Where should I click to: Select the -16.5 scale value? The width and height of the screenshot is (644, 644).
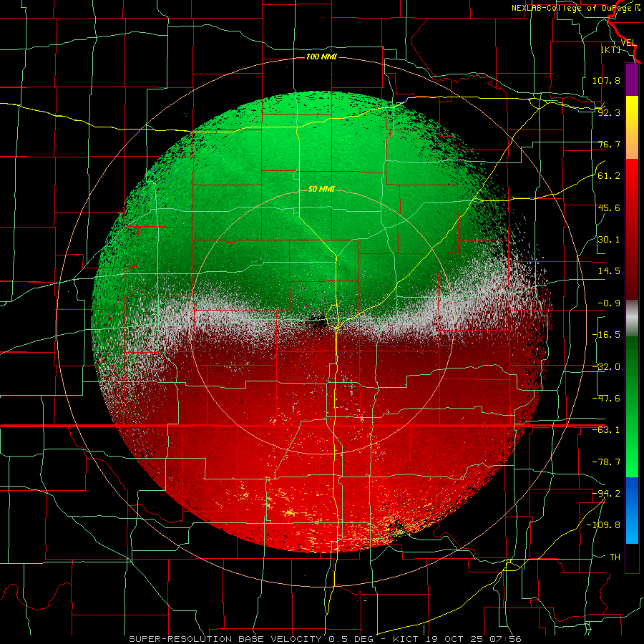point(606,335)
